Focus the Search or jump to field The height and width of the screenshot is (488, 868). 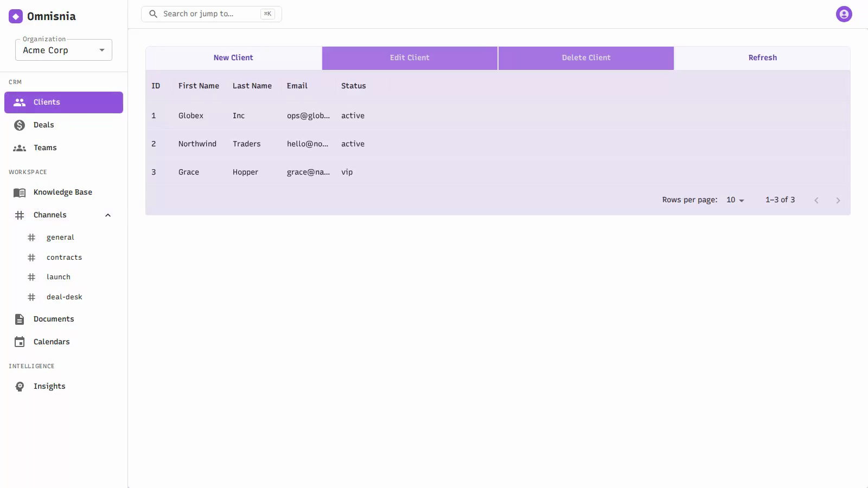point(212,14)
